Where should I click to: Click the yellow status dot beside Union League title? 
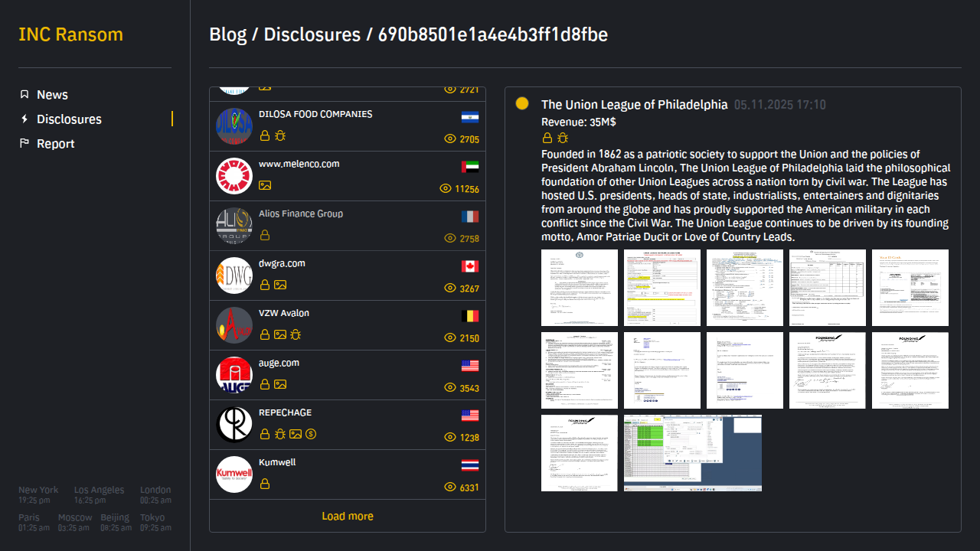522,104
